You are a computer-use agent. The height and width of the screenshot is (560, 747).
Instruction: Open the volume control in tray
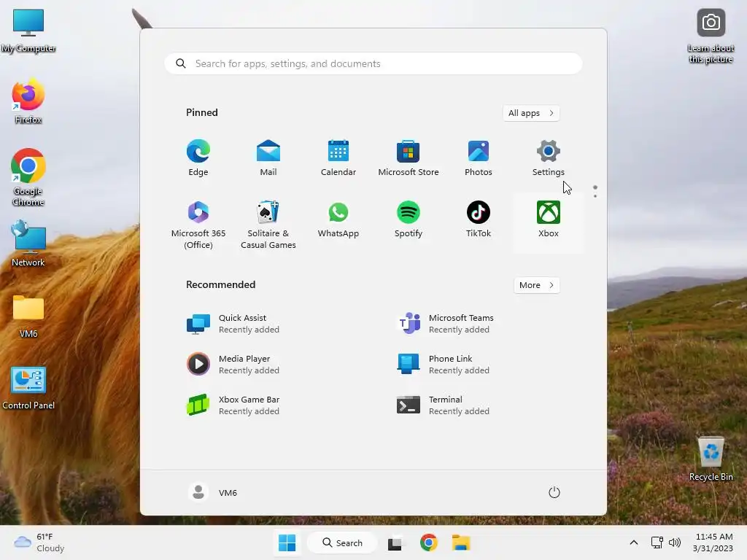(x=675, y=542)
